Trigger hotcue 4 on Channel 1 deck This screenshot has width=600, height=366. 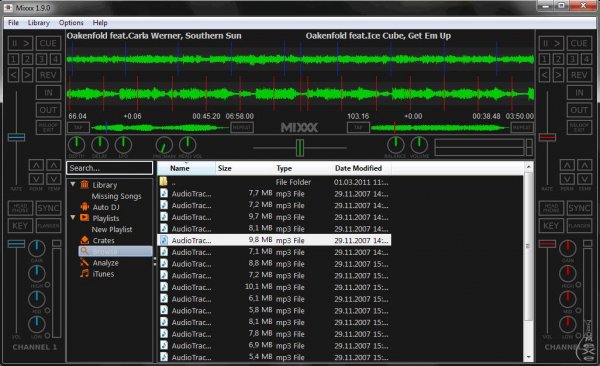tap(55, 59)
